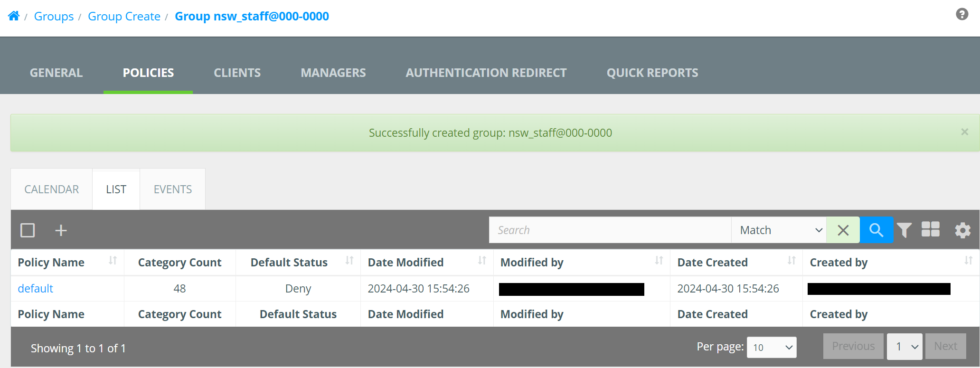
Task: Clear the search with X icon
Action: 843,230
